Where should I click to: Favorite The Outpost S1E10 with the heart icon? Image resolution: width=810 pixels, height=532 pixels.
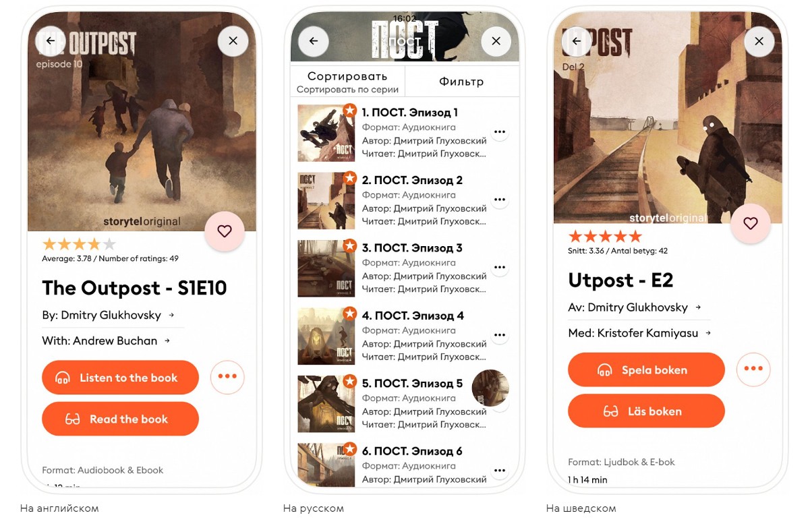pos(225,231)
